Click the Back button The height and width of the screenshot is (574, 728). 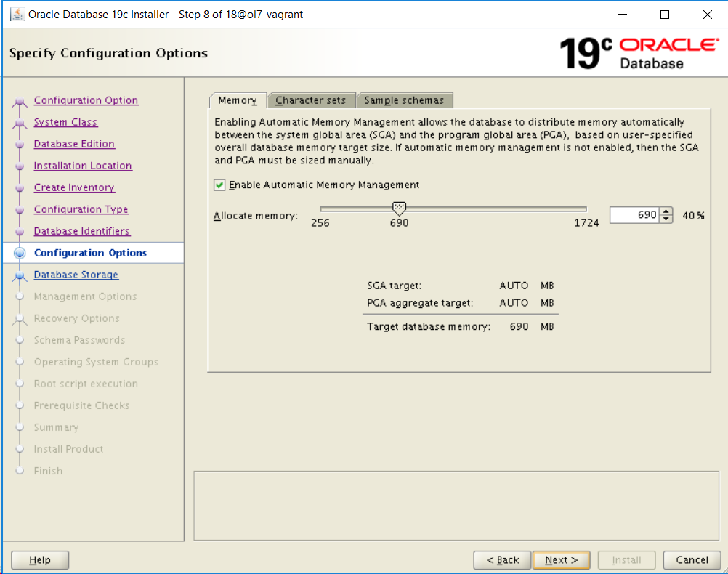pos(502,560)
